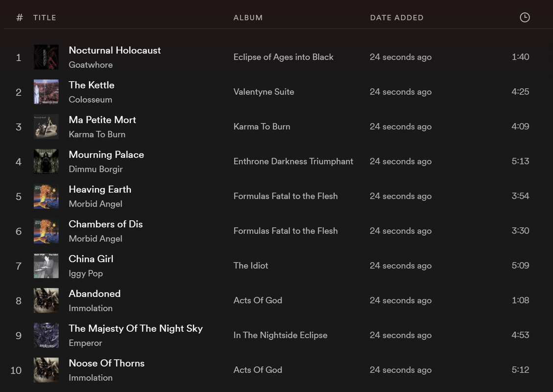Open Noose Of Thorns album cover thumbnail
553x392 pixels.
click(46, 370)
